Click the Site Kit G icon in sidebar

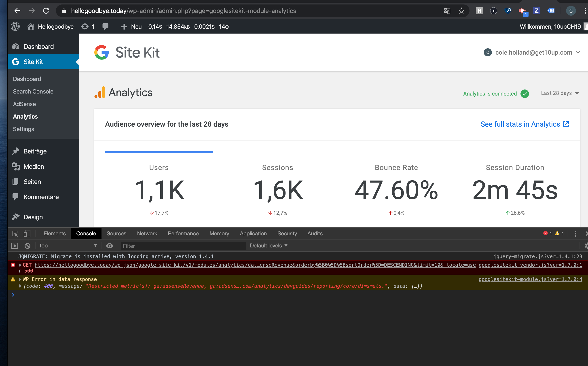click(15, 62)
